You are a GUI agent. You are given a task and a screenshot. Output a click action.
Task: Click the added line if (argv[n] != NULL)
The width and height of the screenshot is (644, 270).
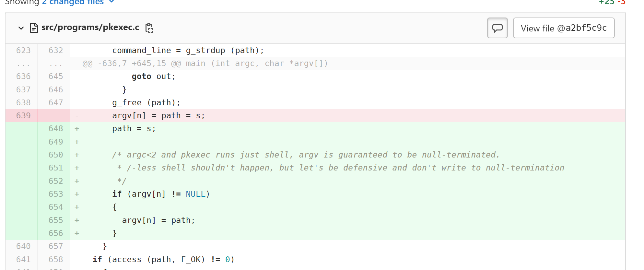161,194
